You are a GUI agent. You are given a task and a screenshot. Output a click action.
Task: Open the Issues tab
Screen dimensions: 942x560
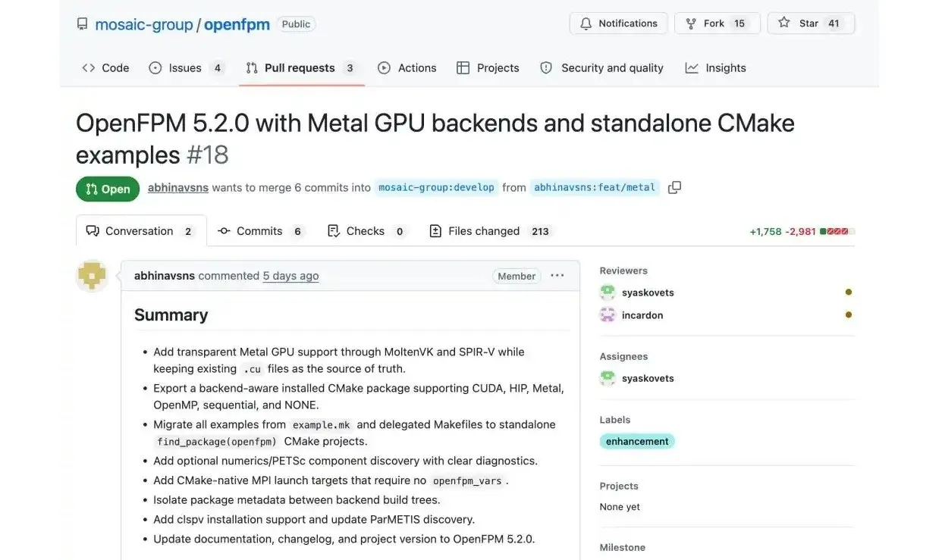pyautogui.click(x=187, y=67)
